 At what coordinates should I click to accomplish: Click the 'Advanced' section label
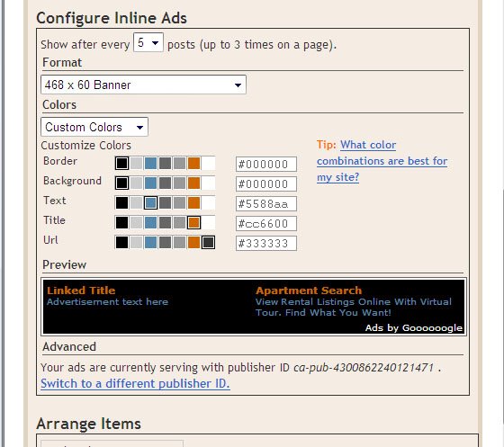(x=69, y=347)
